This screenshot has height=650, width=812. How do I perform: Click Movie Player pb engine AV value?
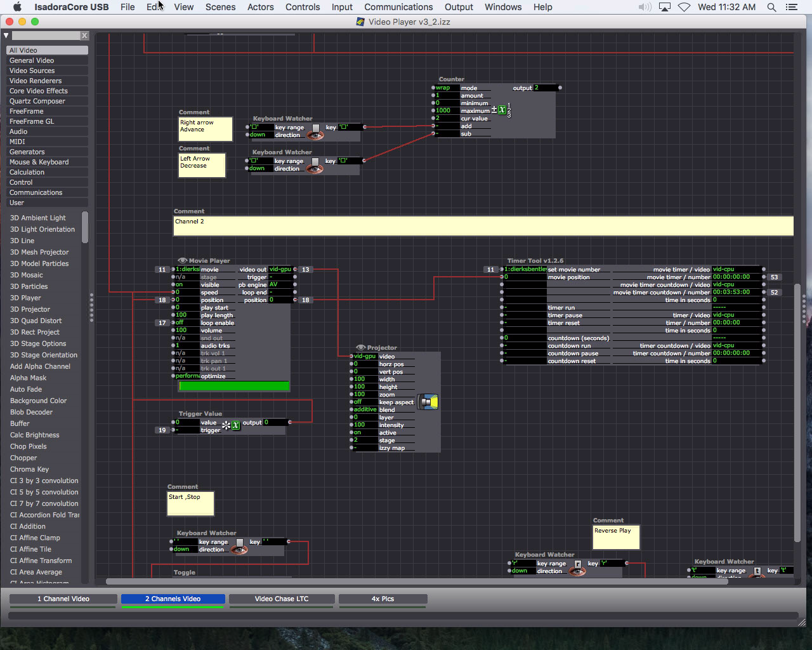pyautogui.click(x=280, y=284)
